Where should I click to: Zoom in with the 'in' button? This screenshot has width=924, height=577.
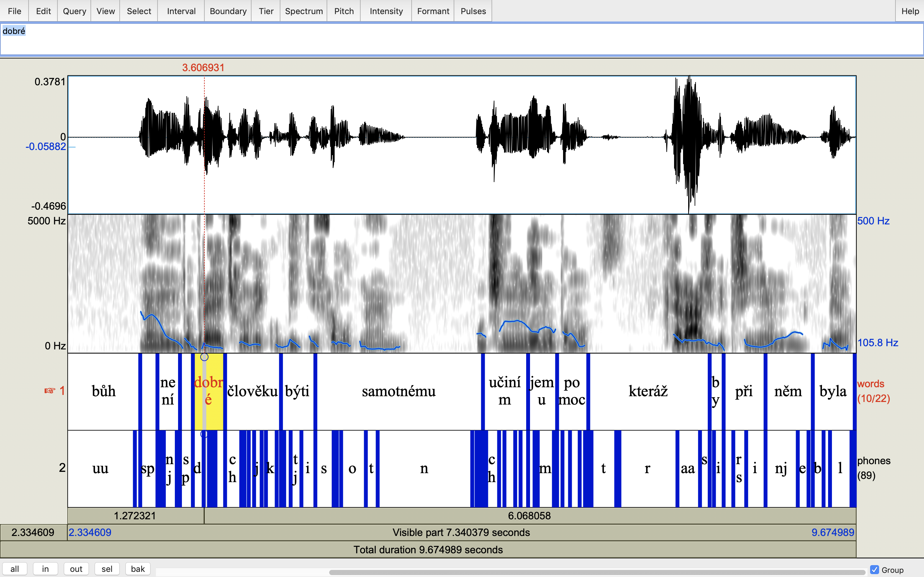tap(46, 569)
